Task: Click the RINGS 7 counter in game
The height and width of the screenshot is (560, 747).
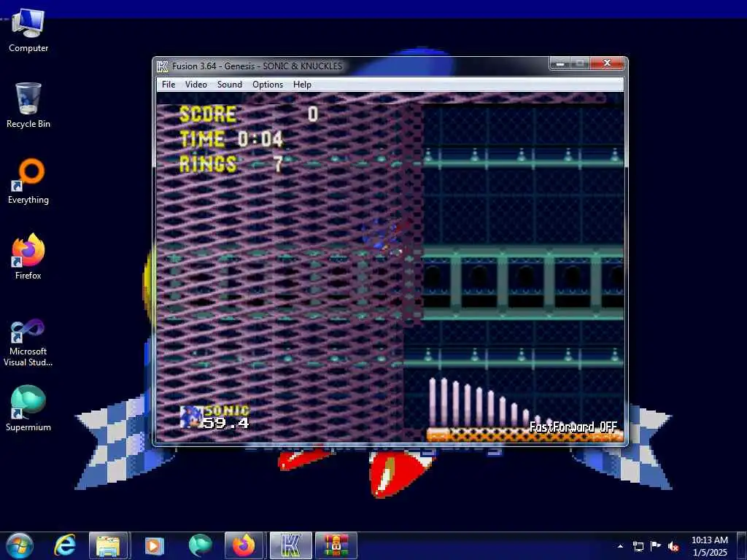Action: [x=231, y=164]
